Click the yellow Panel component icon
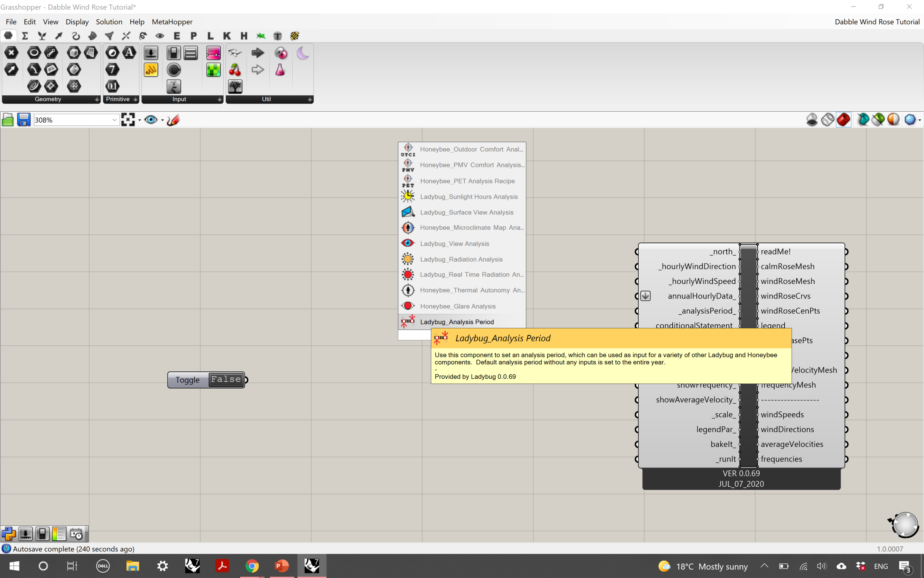Image resolution: width=924 pixels, height=578 pixels. point(151,70)
